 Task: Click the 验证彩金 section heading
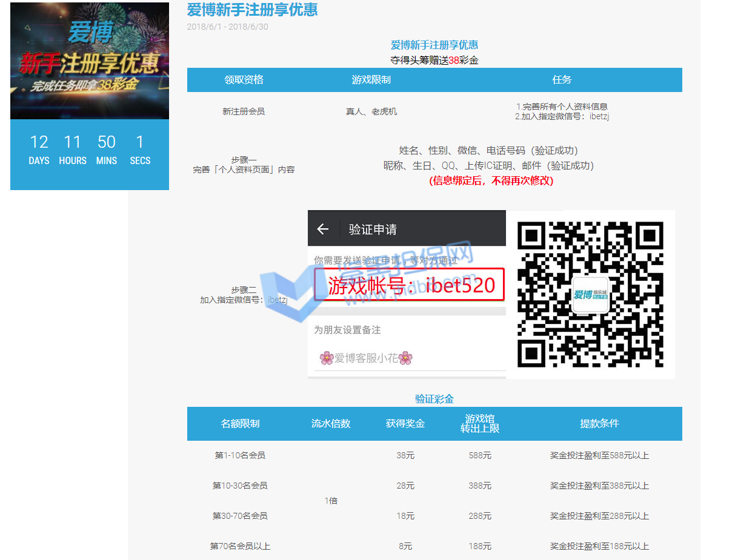click(x=434, y=399)
